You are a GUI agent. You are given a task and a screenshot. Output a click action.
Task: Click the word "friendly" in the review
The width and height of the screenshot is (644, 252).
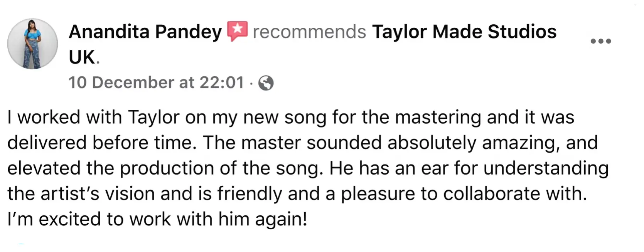point(250,193)
